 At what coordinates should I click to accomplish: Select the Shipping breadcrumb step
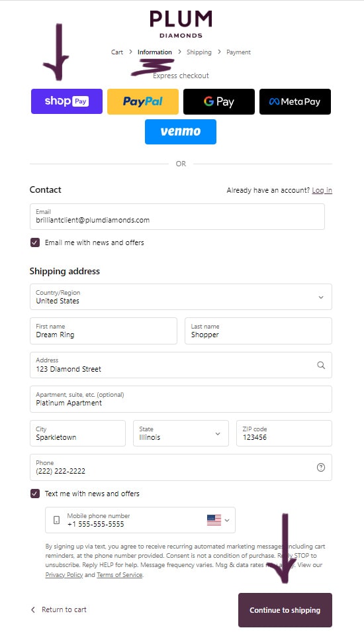[x=199, y=52]
